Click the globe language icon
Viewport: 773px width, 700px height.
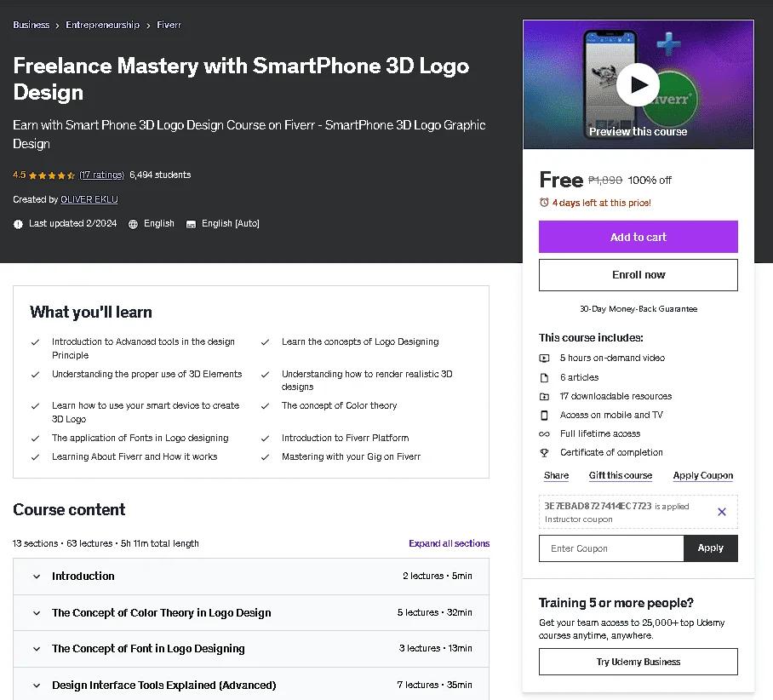(x=133, y=224)
